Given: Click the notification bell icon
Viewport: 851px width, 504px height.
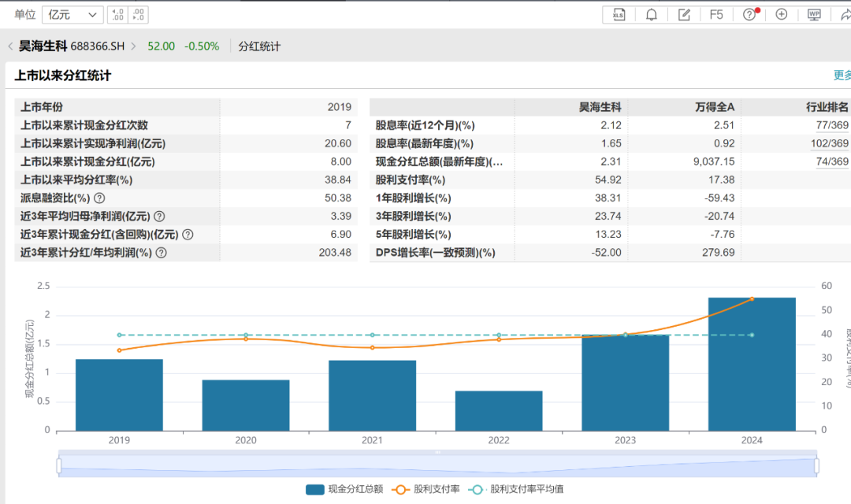Looking at the screenshot, I should [652, 14].
